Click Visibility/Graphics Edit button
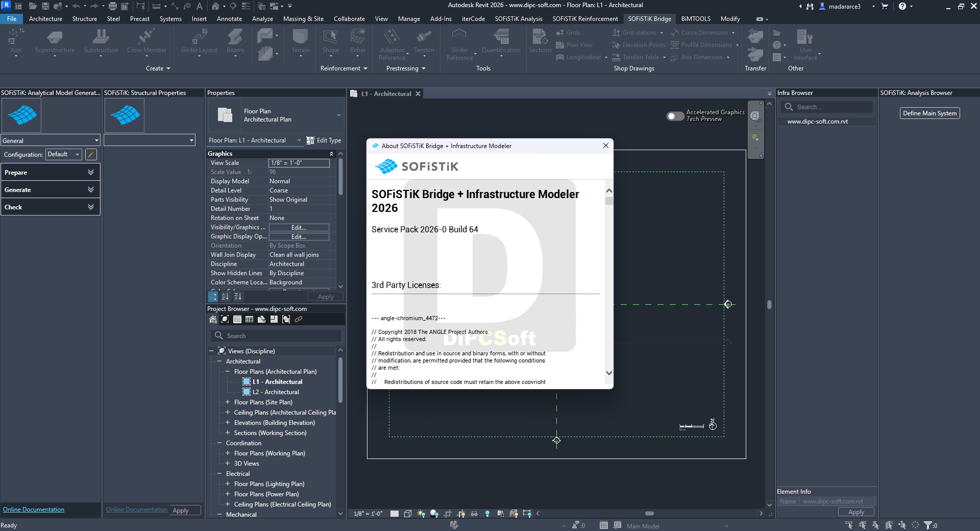980x531 pixels. tap(299, 228)
